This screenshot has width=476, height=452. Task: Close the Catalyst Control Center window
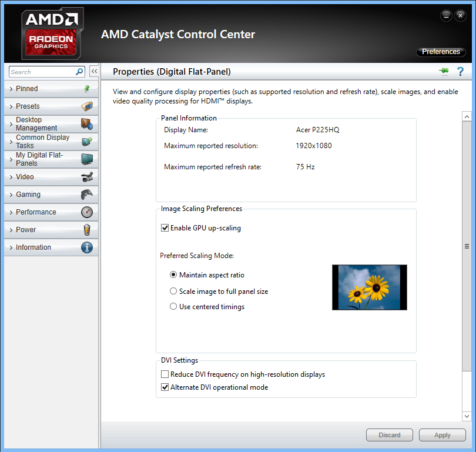coord(460,15)
